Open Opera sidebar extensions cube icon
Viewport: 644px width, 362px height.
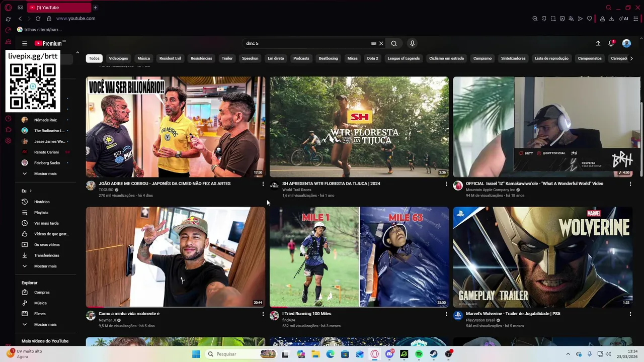[8, 130]
